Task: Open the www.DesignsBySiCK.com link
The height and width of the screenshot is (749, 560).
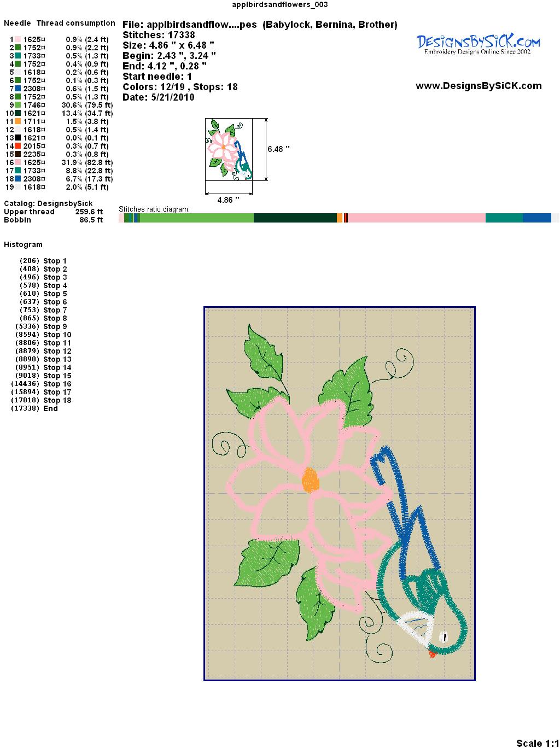Action: [x=479, y=86]
